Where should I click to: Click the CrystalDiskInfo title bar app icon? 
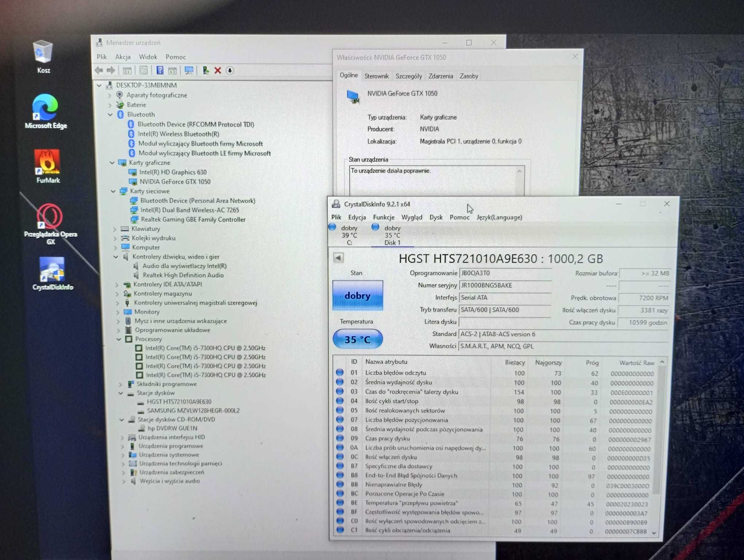tap(336, 204)
